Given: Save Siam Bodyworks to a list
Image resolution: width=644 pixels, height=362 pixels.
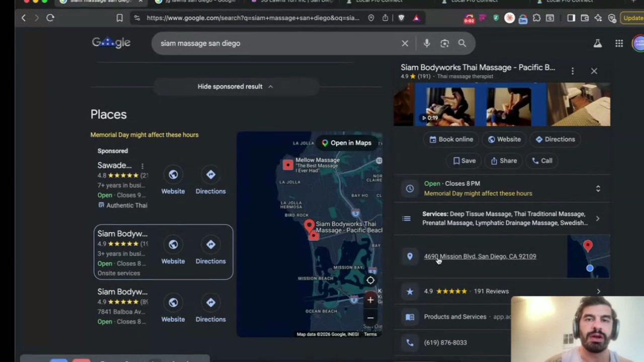Looking at the screenshot, I should pyautogui.click(x=464, y=161).
